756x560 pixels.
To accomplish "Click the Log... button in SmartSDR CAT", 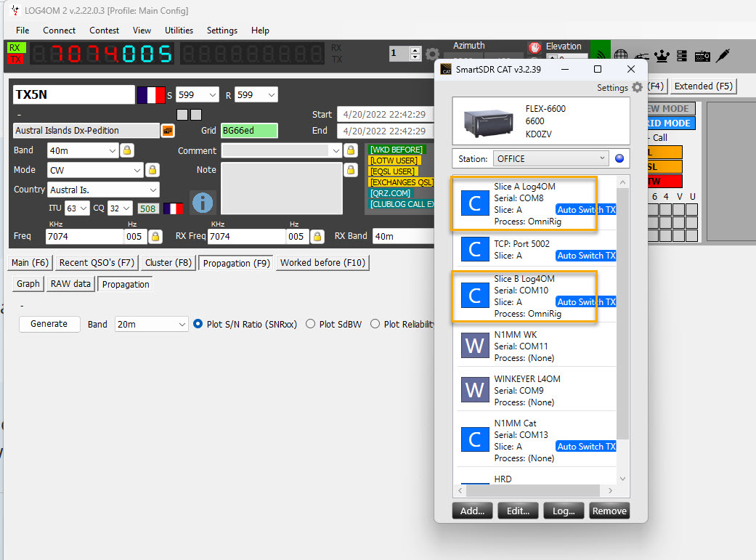I will click(564, 511).
